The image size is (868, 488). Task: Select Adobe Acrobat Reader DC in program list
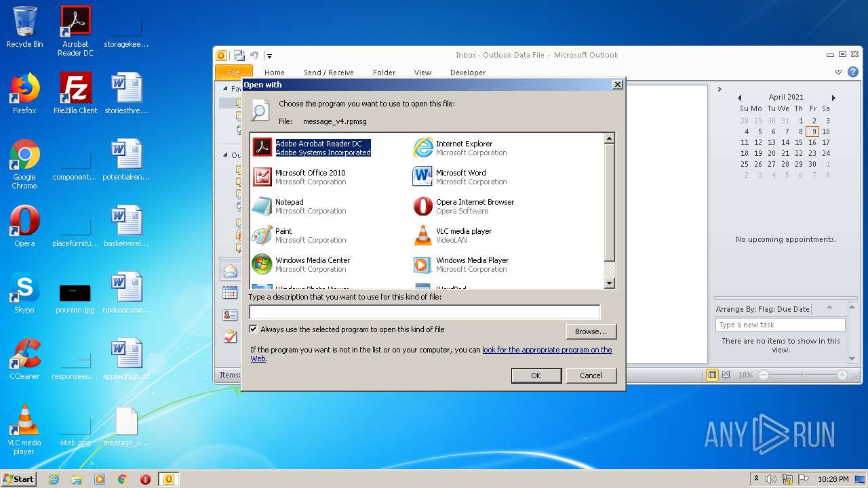pyautogui.click(x=312, y=148)
